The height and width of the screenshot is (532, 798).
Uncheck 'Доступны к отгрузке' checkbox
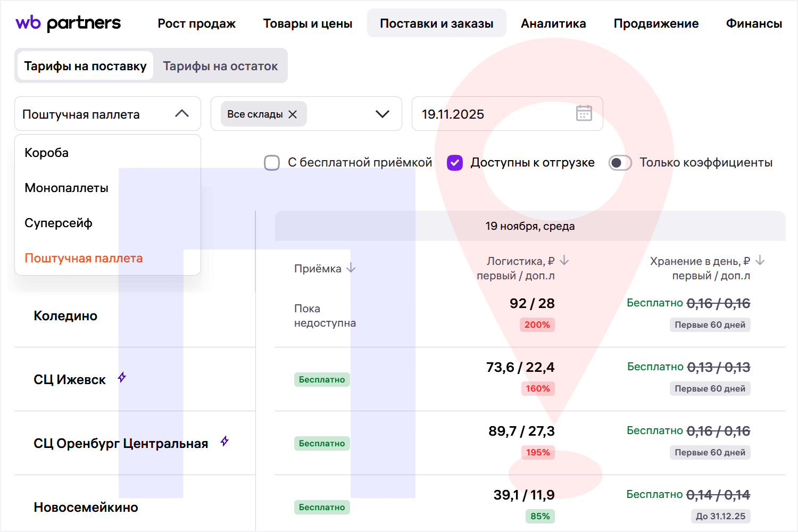click(455, 163)
